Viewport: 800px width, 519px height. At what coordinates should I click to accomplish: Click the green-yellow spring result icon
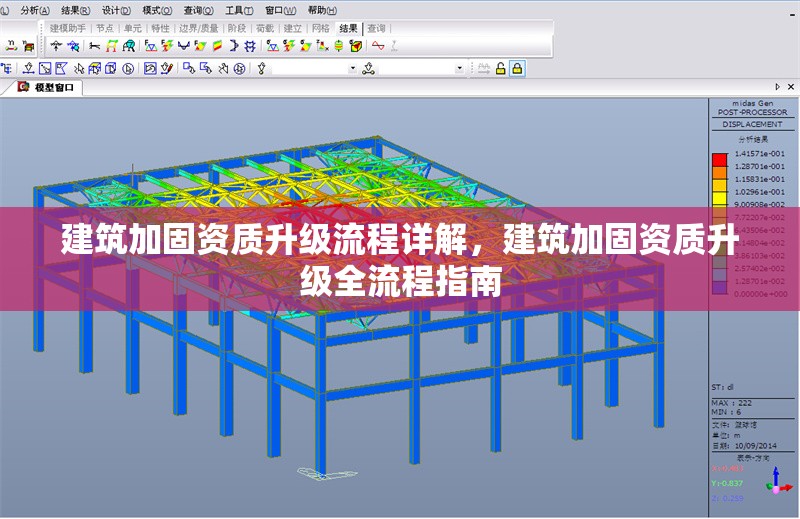339,46
